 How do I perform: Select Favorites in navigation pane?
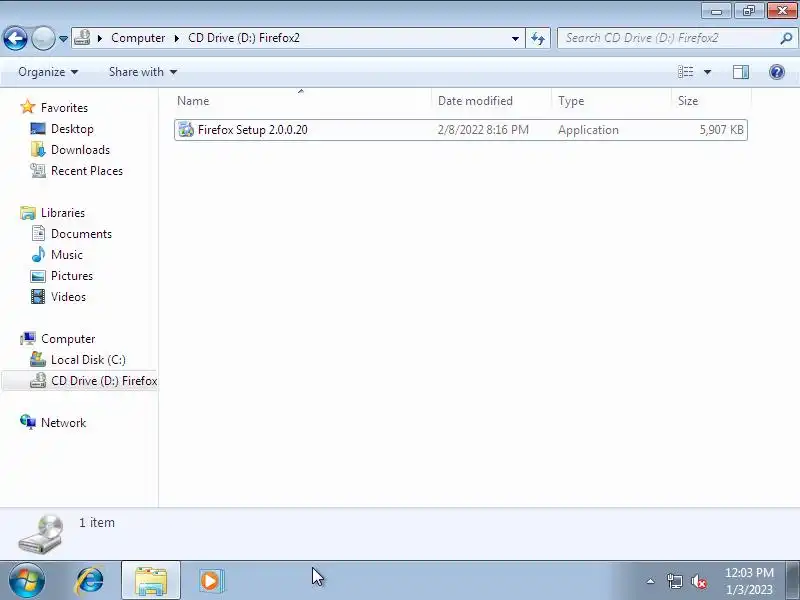coord(64,108)
